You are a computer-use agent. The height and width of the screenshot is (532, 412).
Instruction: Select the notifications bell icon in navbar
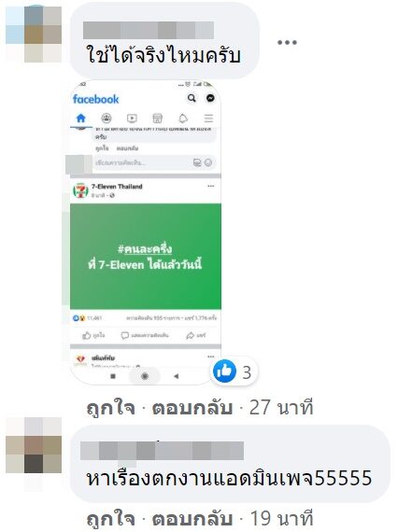click(183, 119)
